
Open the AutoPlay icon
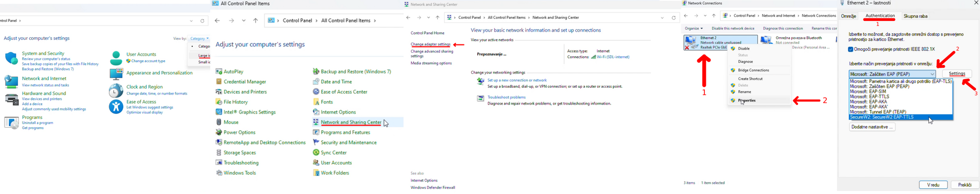(219, 71)
